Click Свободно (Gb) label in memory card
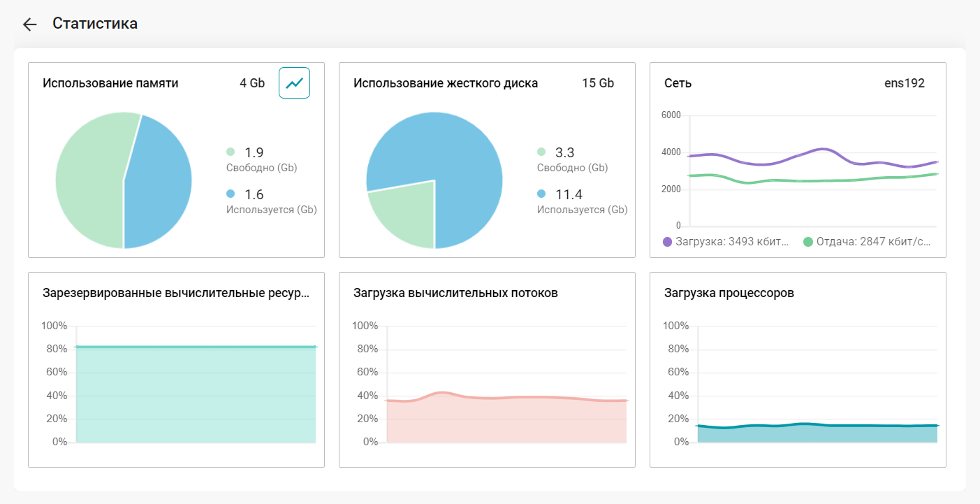980x504 pixels. click(x=262, y=168)
